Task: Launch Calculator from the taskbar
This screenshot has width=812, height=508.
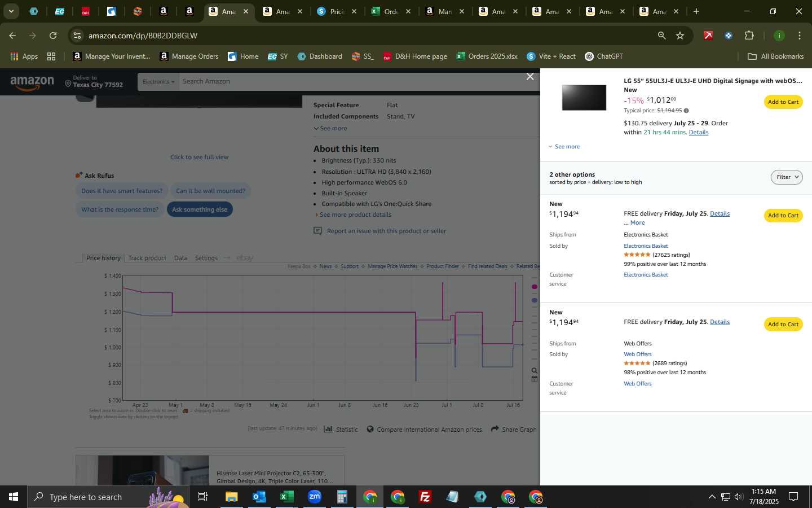Action: click(x=342, y=497)
